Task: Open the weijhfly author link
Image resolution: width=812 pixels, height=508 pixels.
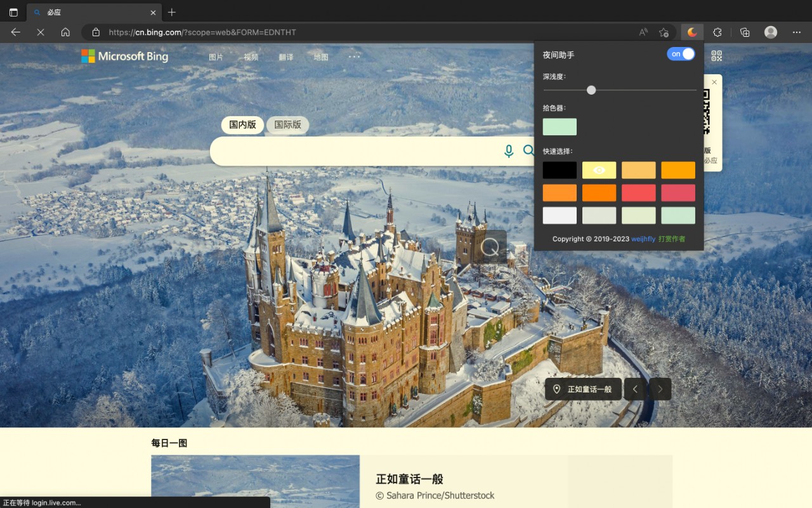Action: coord(643,239)
